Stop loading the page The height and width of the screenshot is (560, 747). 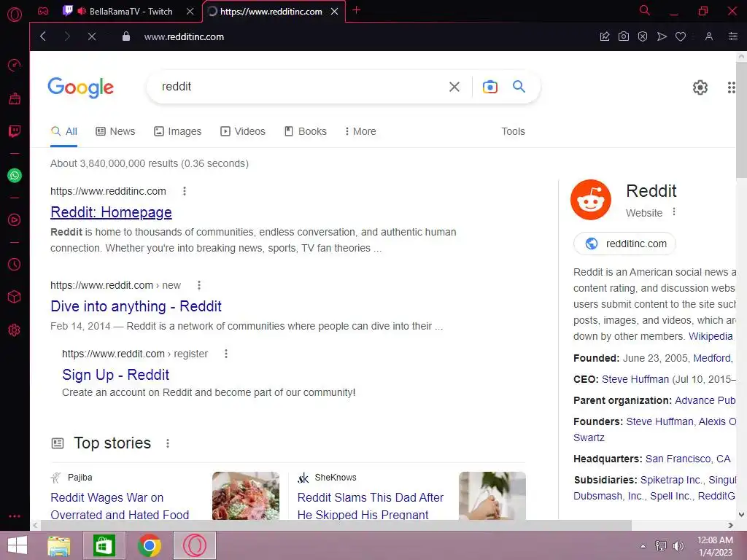click(92, 36)
